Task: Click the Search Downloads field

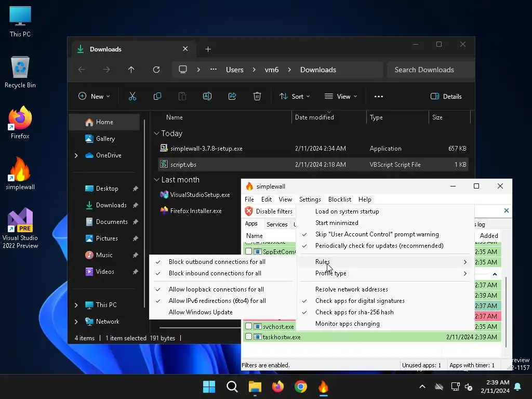Action: pyautogui.click(x=430, y=70)
